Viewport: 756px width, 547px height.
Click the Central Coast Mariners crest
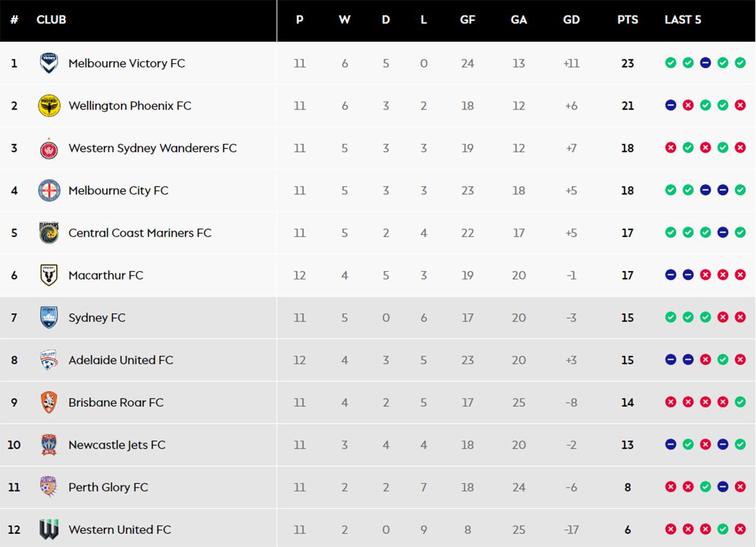(x=49, y=233)
